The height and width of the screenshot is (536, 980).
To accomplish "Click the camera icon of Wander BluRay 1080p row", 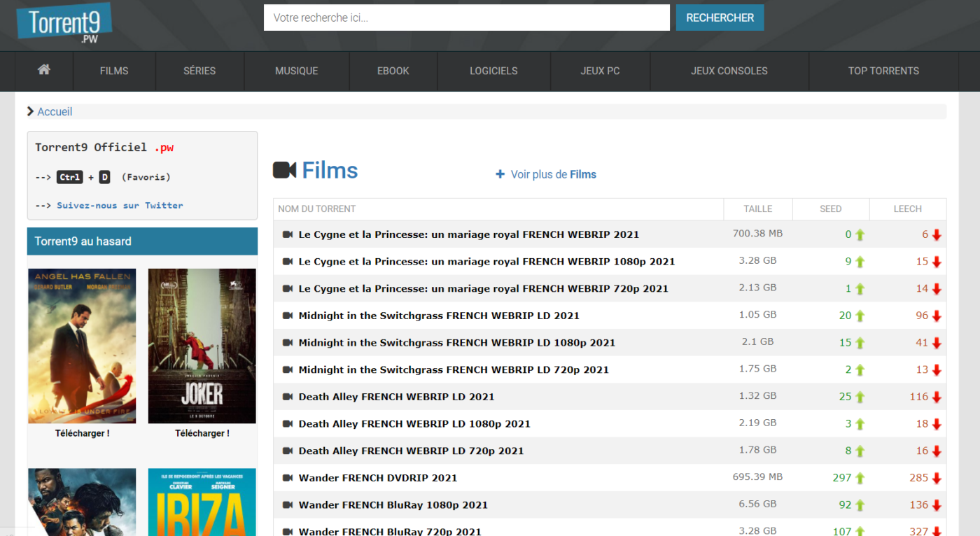I will [x=287, y=505].
